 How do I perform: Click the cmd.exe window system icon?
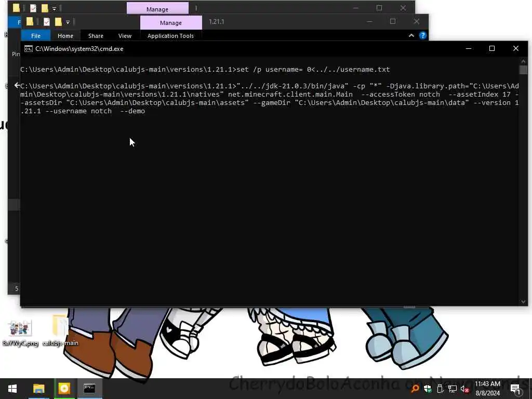click(x=29, y=49)
